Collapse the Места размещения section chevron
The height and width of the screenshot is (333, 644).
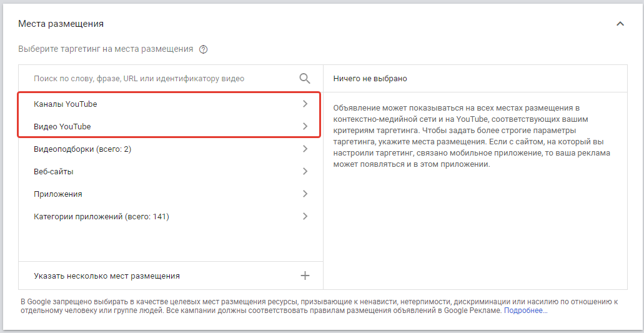pyautogui.click(x=620, y=24)
